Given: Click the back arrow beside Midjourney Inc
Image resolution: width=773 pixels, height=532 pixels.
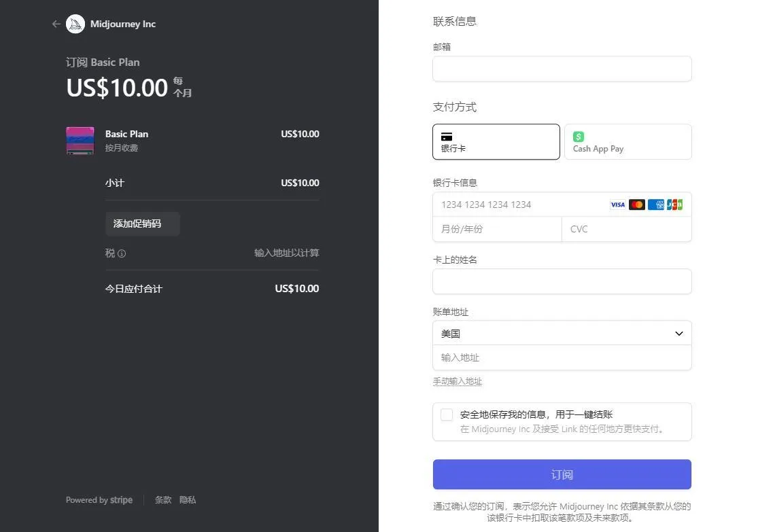Looking at the screenshot, I should tap(56, 24).
